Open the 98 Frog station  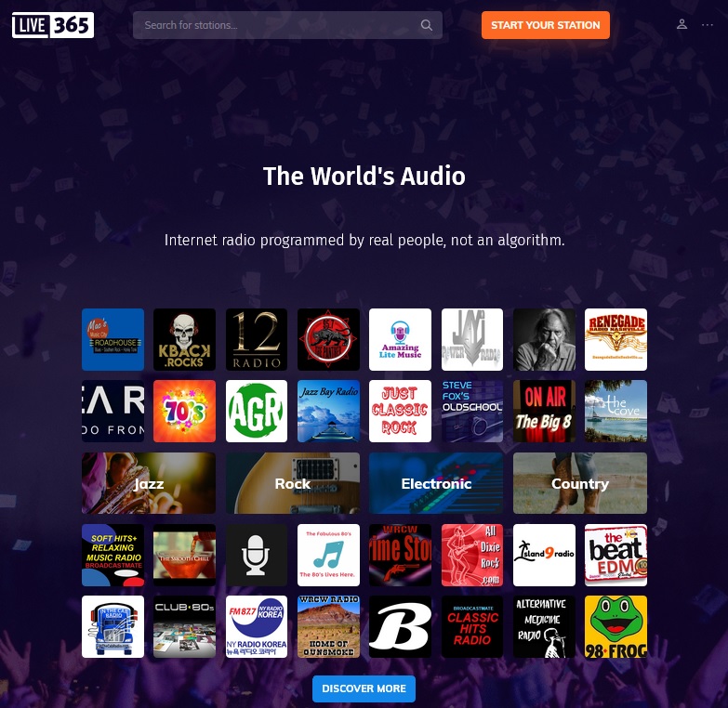[x=615, y=627]
